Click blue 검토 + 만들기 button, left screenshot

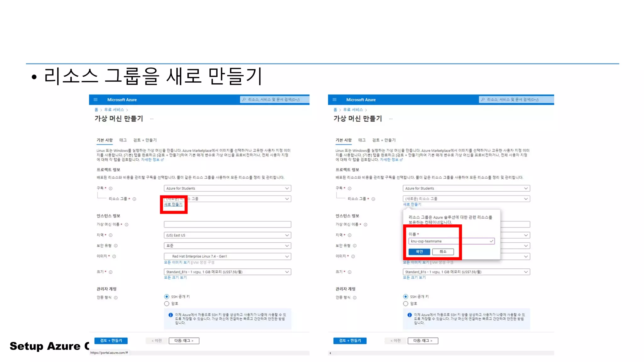coord(111,341)
